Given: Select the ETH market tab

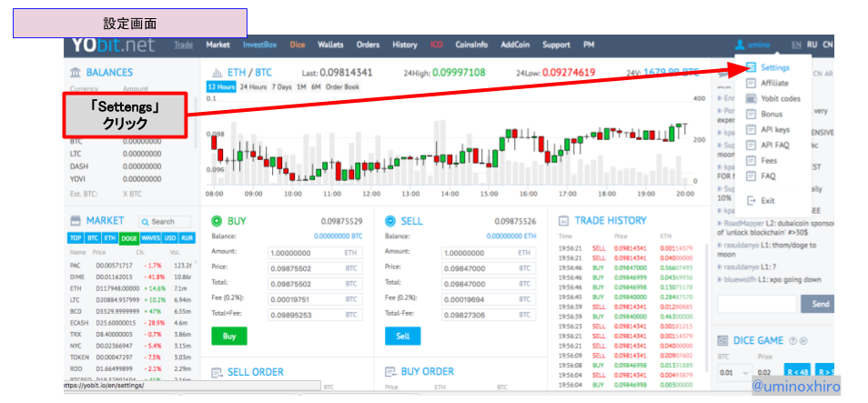Looking at the screenshot, I should click(x=109, y=238).
